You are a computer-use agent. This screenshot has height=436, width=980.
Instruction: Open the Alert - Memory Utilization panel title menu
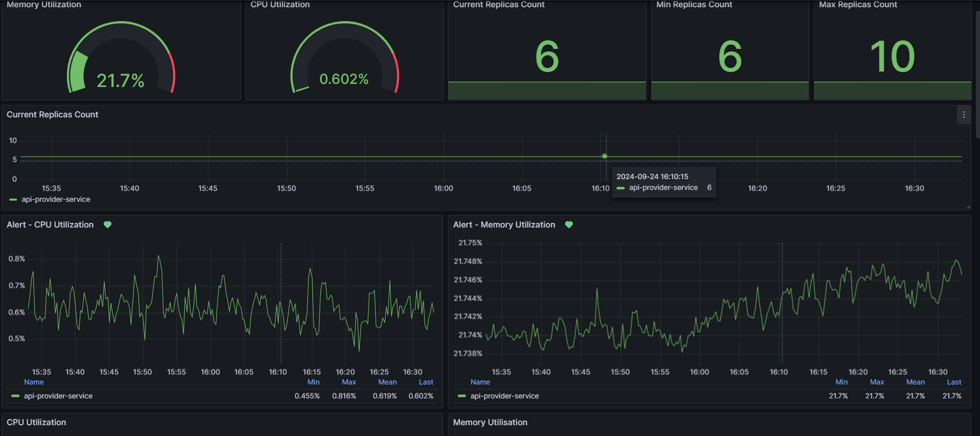(504, 224)
